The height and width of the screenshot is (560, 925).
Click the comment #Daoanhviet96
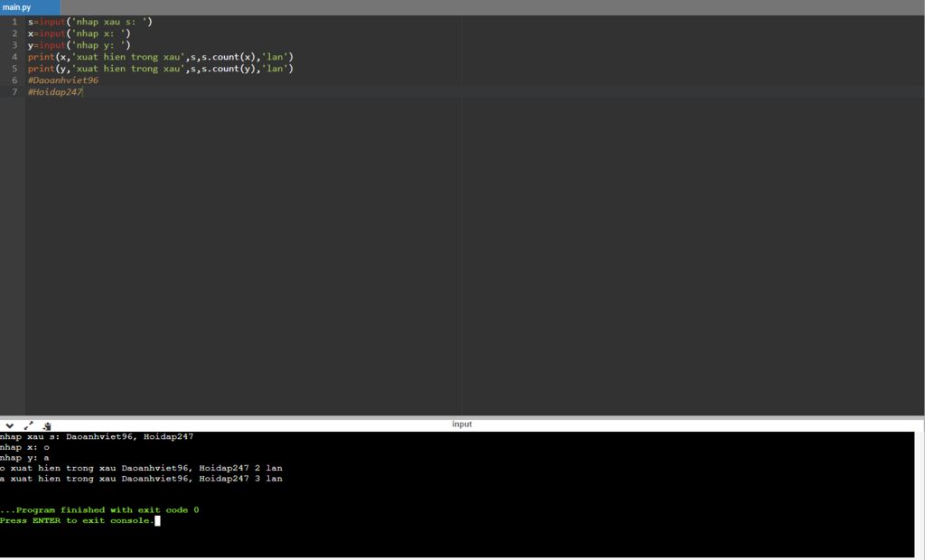[x=63, y=80]
